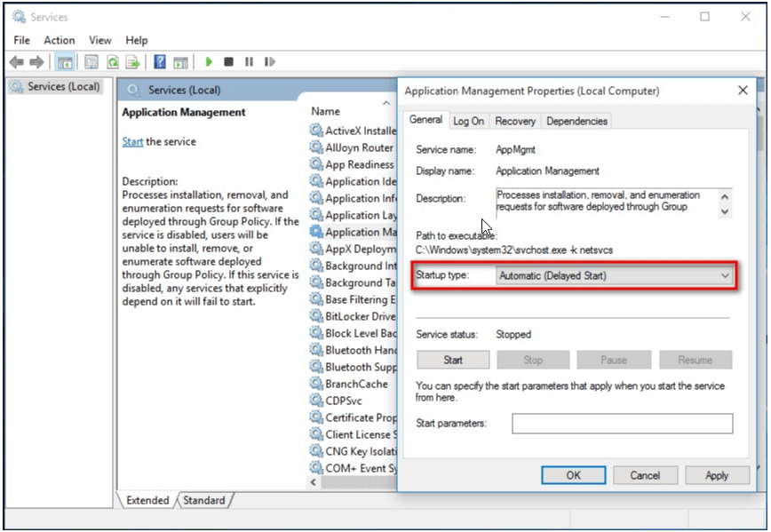This screenshot has width=771, height=532.
Task: Click the Stop Service square icon
Action: (228, 62)
